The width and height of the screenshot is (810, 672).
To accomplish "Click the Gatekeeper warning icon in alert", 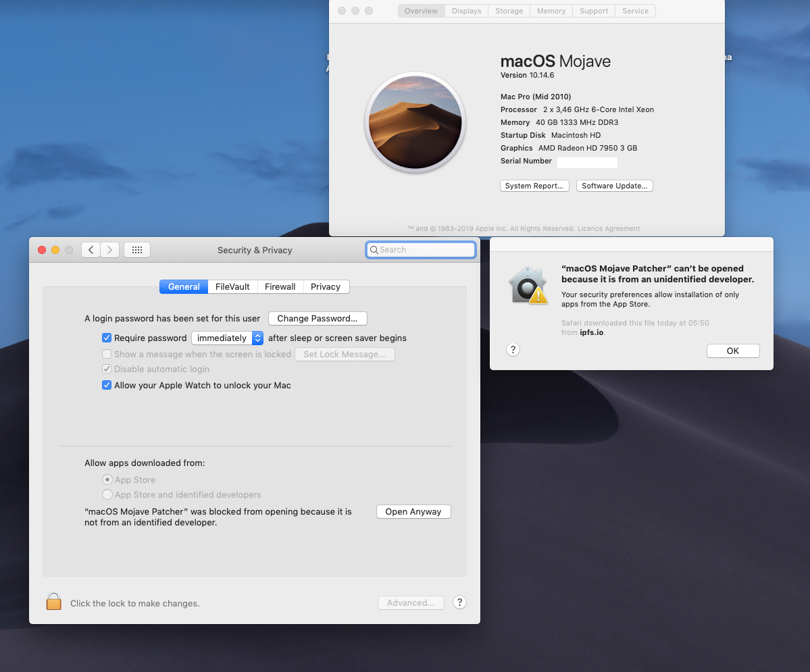I will 528,286.
